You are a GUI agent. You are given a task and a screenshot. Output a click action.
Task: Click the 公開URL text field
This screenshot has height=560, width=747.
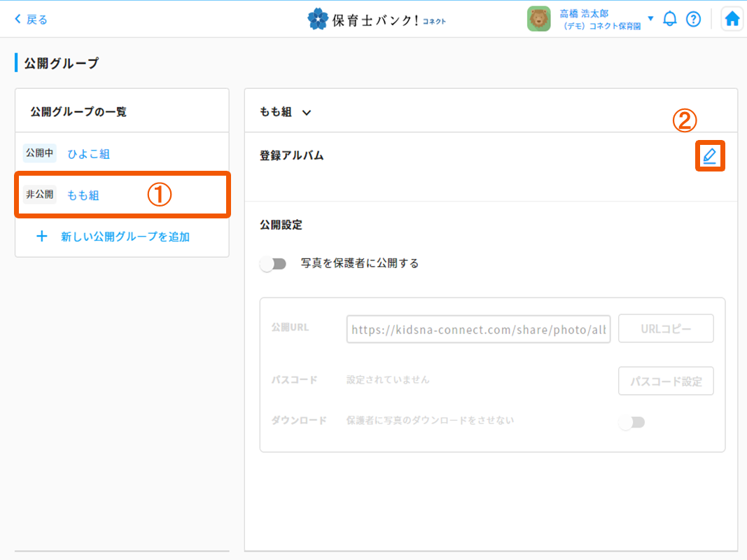click(x=478, y=330)
